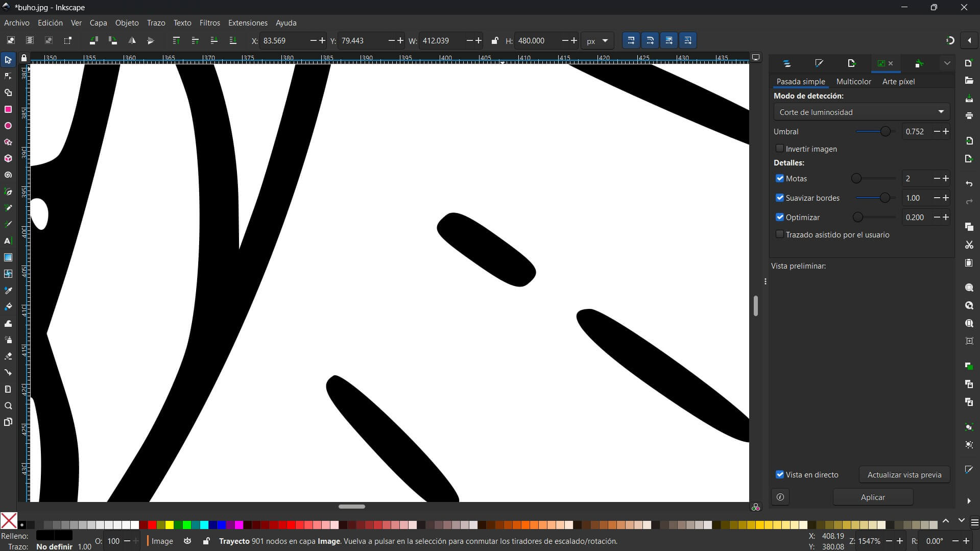Click Actualizar vista previa
The width and height of the screenshot is (980, 551).
[x=904, y=474]
